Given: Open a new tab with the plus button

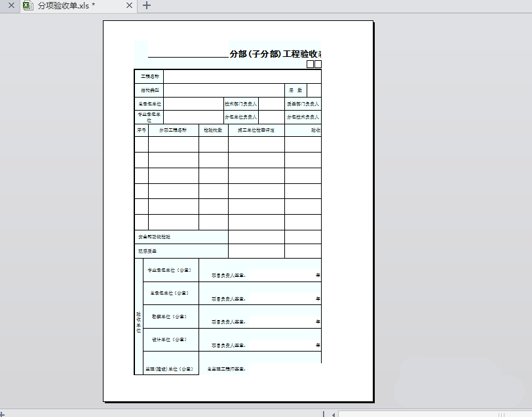Looking at the screenshot, I should (147, 6).
